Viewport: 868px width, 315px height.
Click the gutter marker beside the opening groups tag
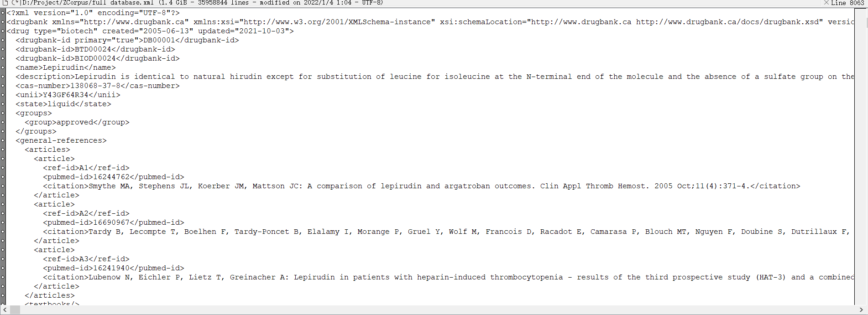pos(3,113)
